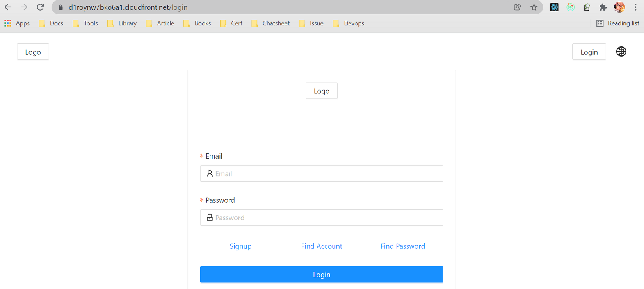The image size is (644, 289).
Task: Click the share page icon in address bar
Action: [x=518, y=7]
